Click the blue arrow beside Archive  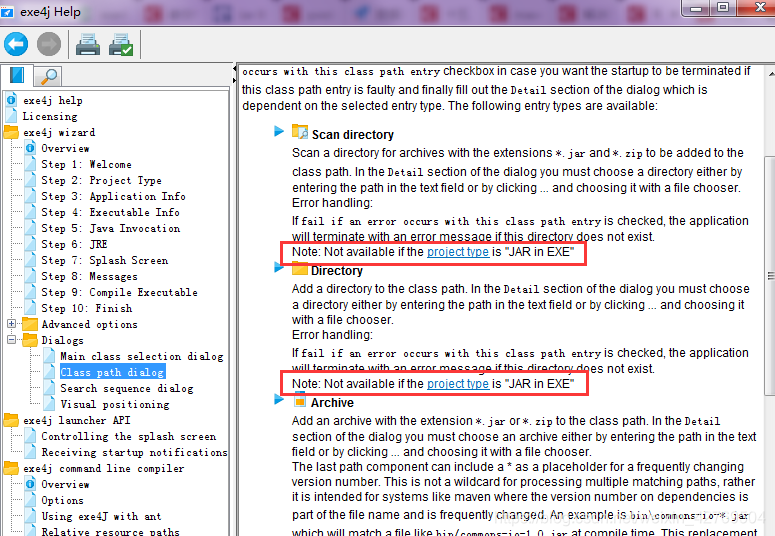(x=279, y=400)
